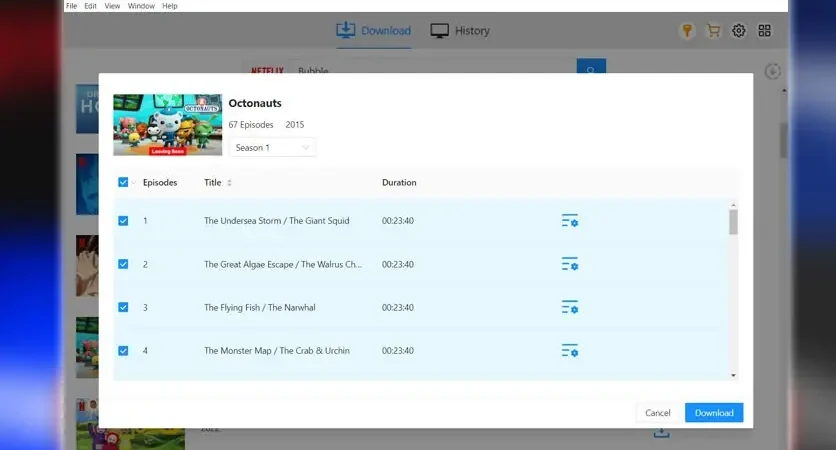
Task: Uncheck episode 1 The Undersea Storm checkbox
Action: tap(123, 221)
